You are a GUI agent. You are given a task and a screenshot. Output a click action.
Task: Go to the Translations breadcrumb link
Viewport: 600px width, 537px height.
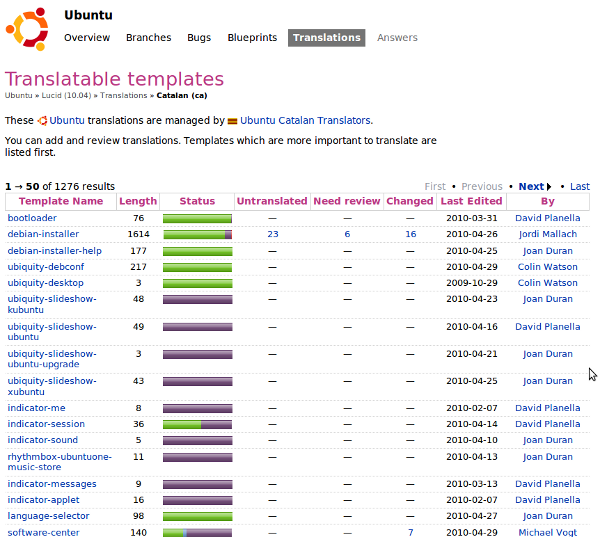[x=124, y=95]
